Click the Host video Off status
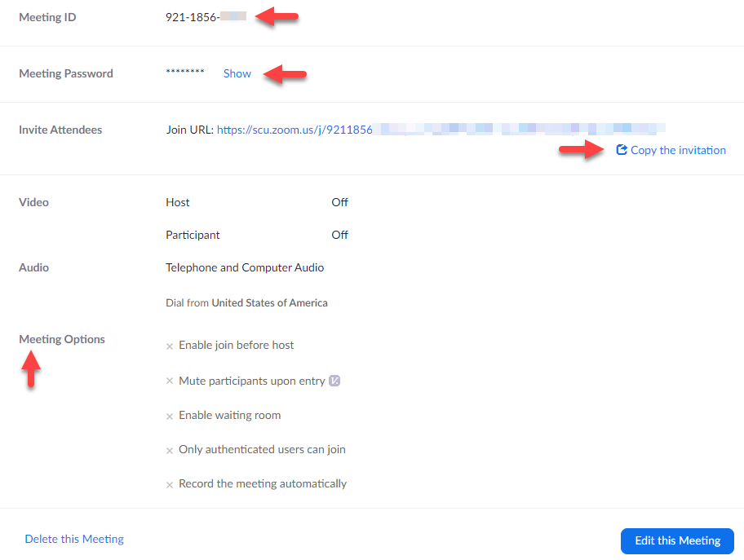Viewport: 744px width, 560px height. pos(339,202)
